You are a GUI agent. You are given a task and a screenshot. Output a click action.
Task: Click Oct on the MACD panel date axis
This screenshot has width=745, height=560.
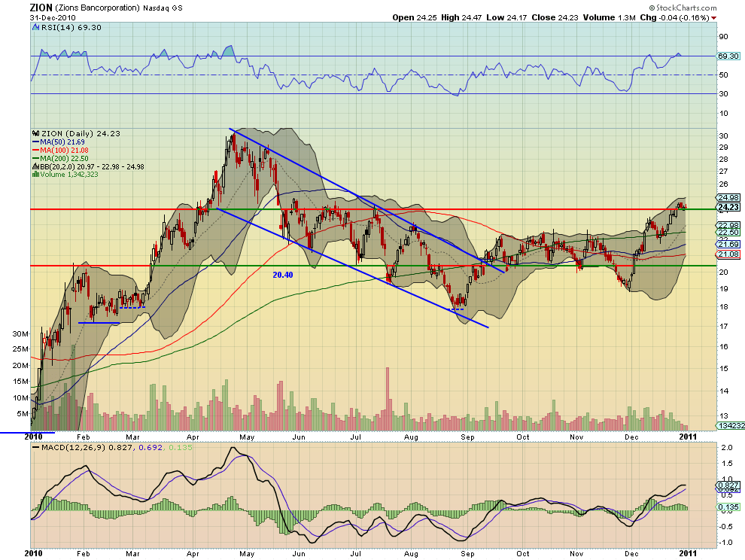click(523, 554)
